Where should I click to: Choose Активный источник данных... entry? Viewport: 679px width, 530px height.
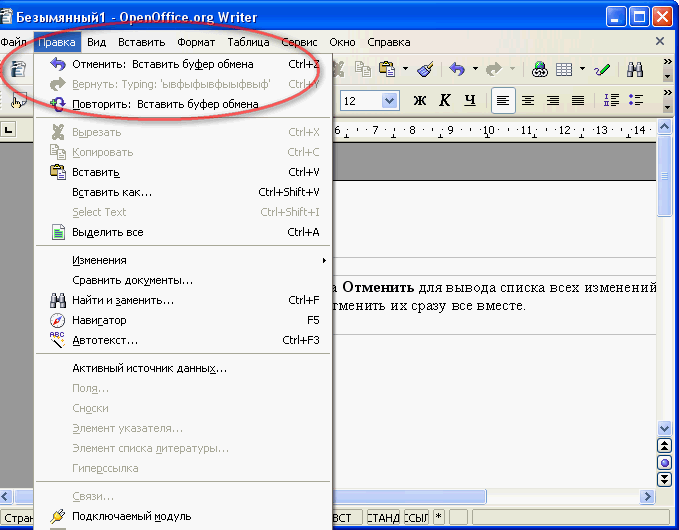(x=184, y=368)
